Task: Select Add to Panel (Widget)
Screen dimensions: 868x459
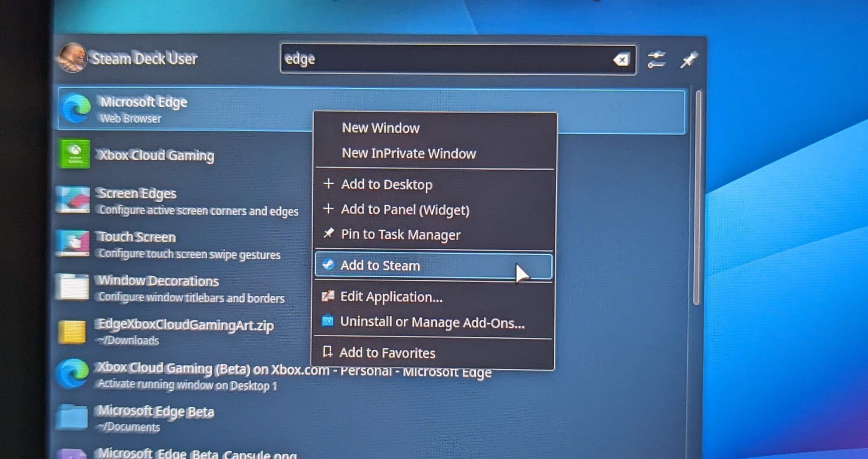Action: click(405, 210)
